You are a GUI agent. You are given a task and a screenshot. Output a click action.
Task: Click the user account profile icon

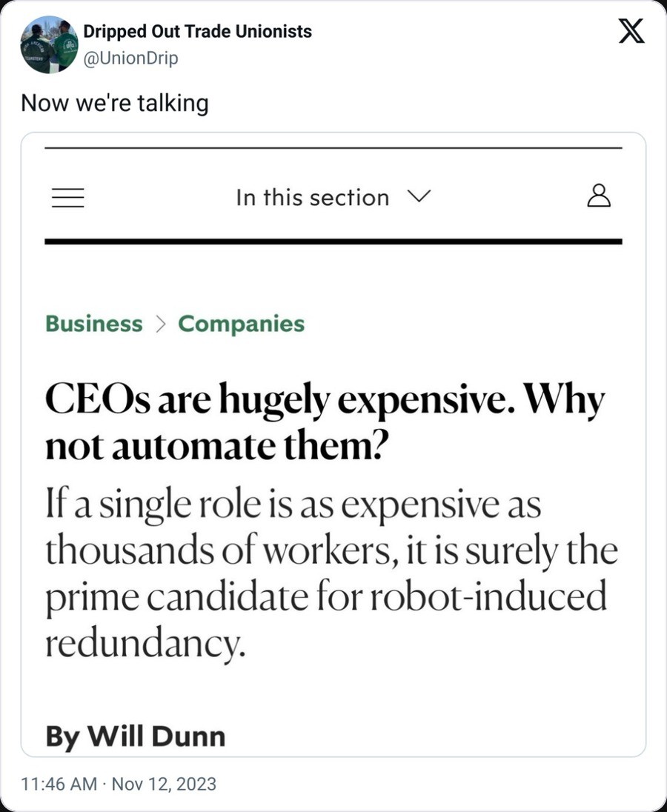tap(598, 196)
